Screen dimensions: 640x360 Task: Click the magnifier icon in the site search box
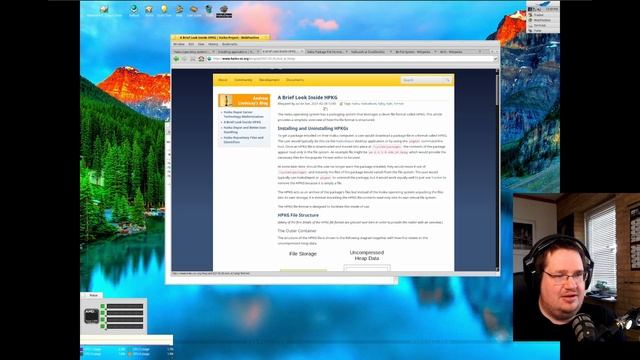(447, 80)
